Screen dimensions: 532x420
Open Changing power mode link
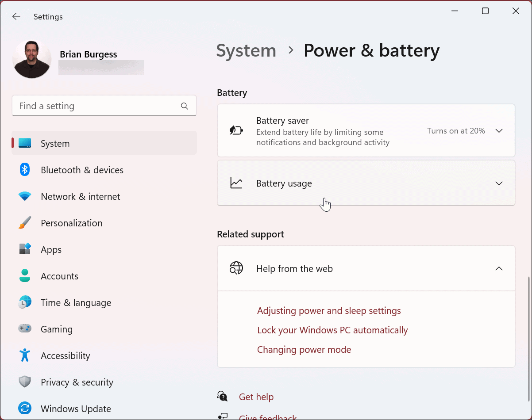pos(304,350)
